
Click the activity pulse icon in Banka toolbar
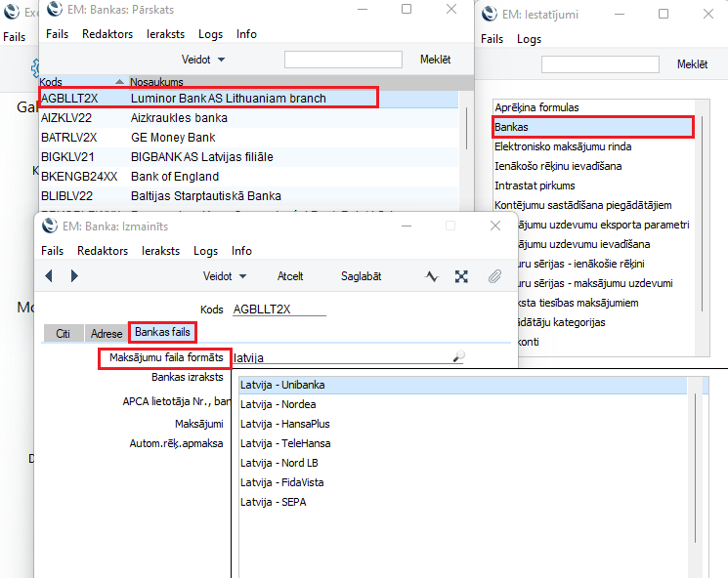tap(432, 276)
